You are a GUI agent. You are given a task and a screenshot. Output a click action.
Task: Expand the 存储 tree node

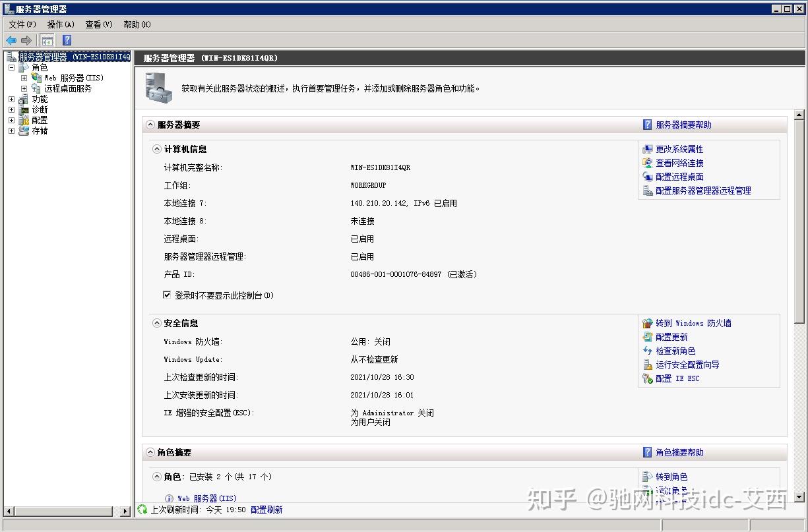(11, 131)
